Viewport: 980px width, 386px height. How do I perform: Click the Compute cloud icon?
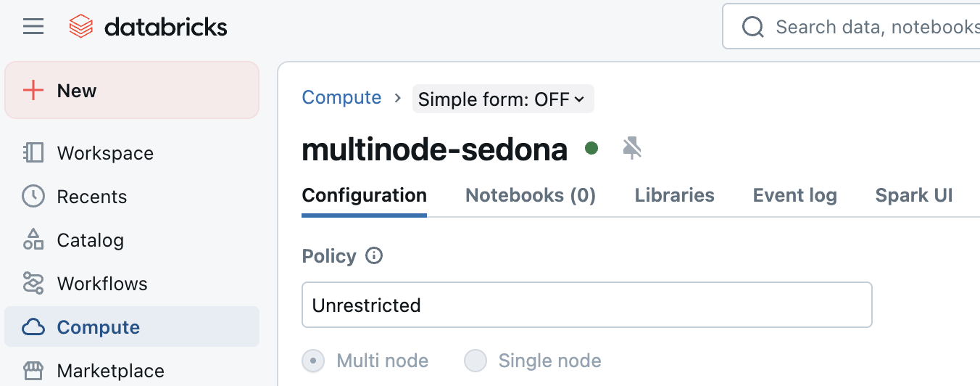coord(33,327)
